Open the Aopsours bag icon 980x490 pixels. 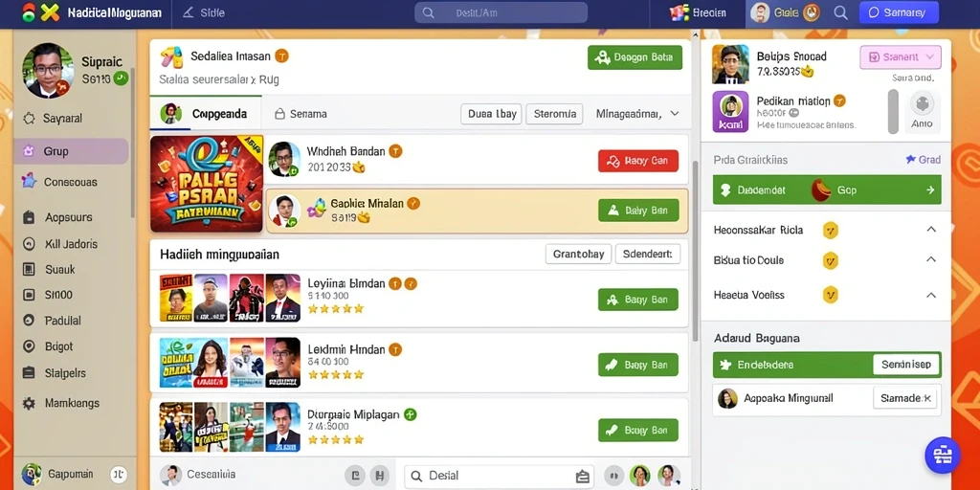(x=29, y=217)
